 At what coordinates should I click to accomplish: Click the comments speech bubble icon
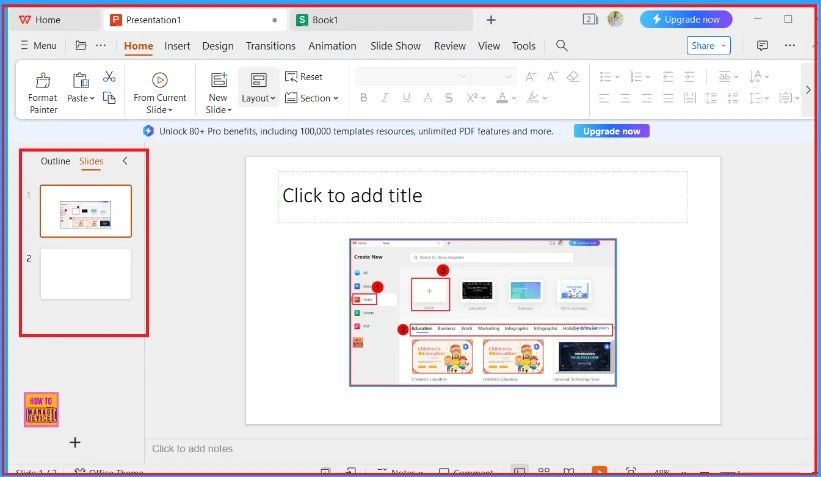tap(762, 46)
